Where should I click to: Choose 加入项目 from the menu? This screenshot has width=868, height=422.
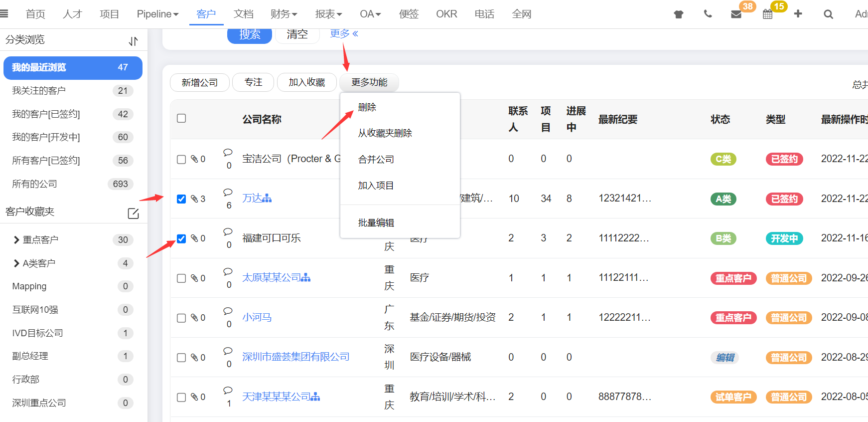[x=376, y=186]
